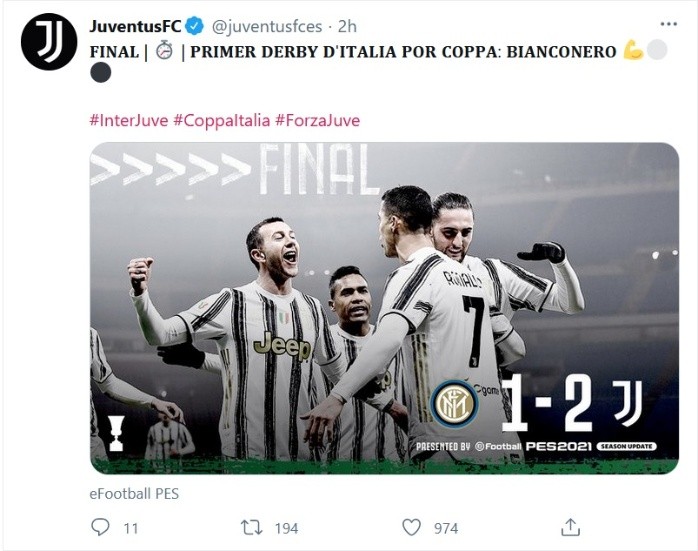Viewport: 698px width, 551px height.
Task: Open the share upload icon
Action: [x=570, y=527]
